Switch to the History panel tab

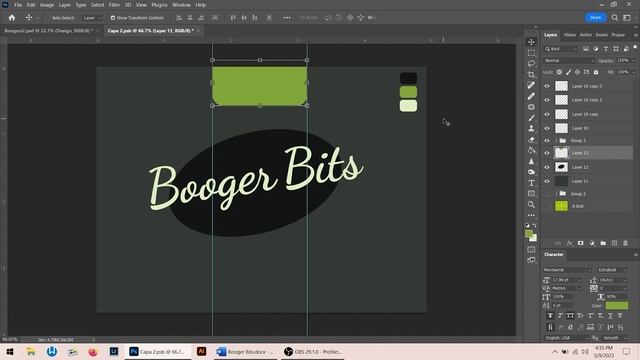(570, 35)
